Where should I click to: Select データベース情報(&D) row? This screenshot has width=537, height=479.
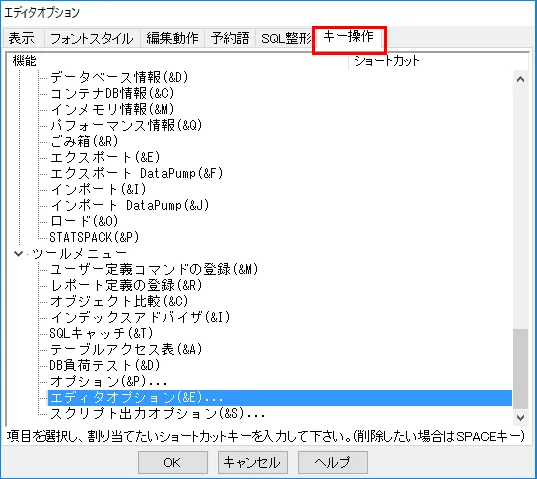[119, 77]
